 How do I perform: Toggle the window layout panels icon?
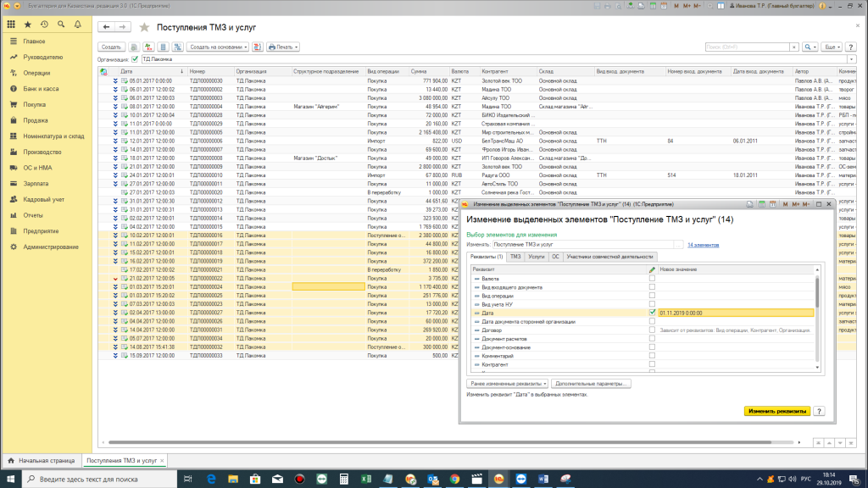point(721,6)
